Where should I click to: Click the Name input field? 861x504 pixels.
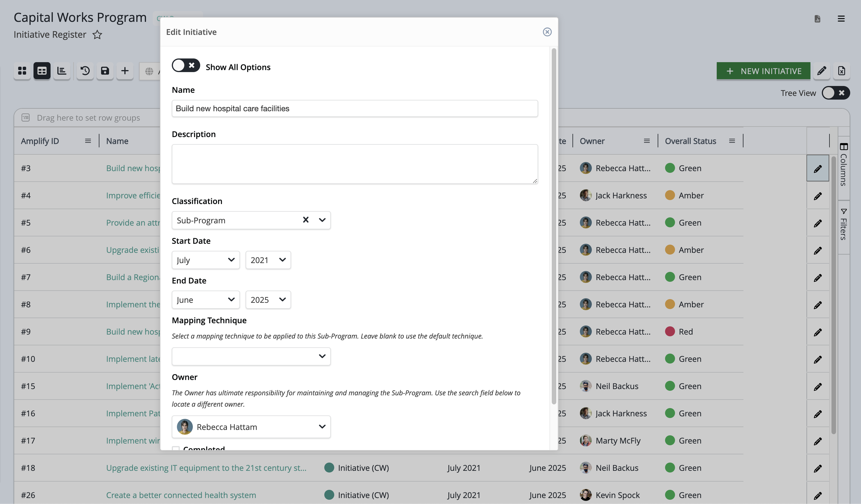[x=355, y=109]
